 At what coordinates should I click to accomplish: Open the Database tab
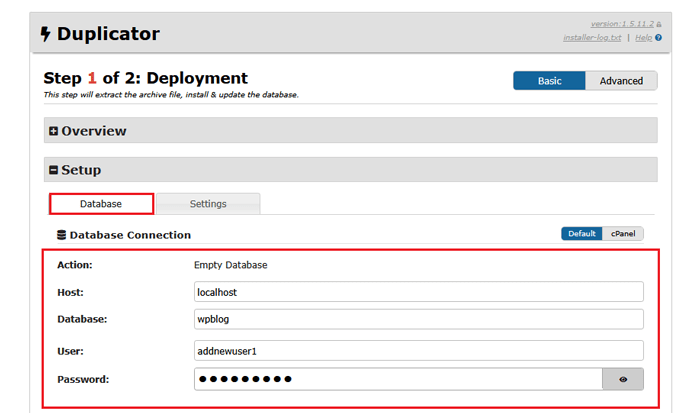tap(101, 204)
